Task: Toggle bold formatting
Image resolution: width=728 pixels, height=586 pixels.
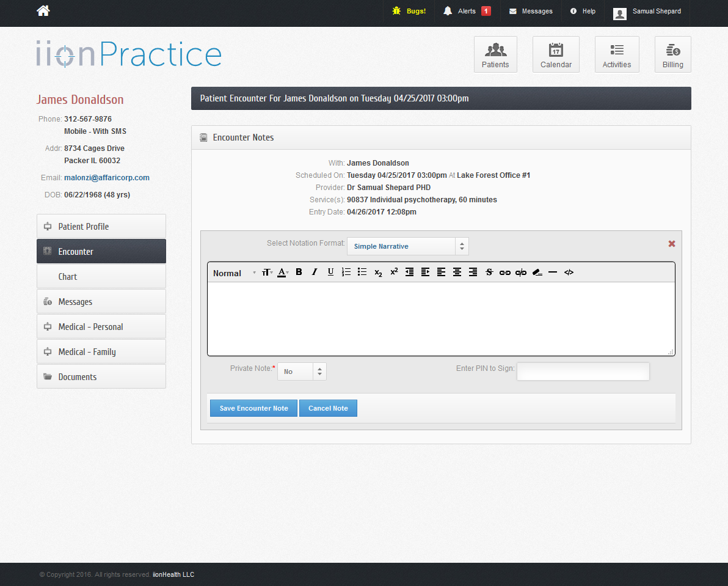Action: coord(299,273)
